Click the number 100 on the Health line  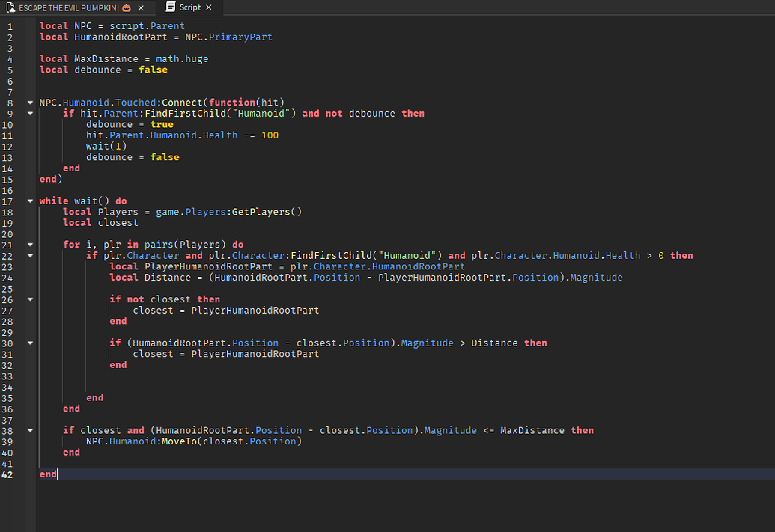[x=270, y=135]
